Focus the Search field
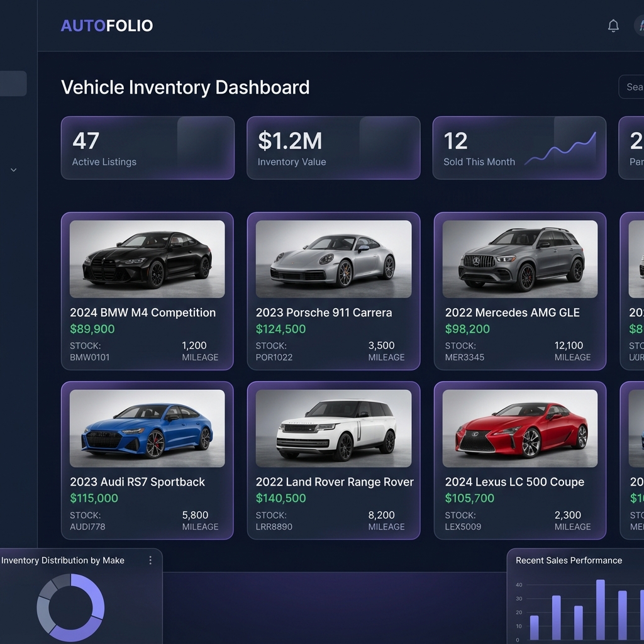Image resolution: width=644 pixels, height=644 pixels. tap(631, 87)
